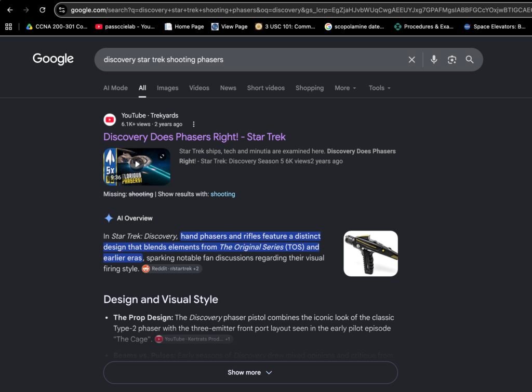532x392 pixels.
Task: Open the phaser prop image thumbnail
Action: (370, 253)
